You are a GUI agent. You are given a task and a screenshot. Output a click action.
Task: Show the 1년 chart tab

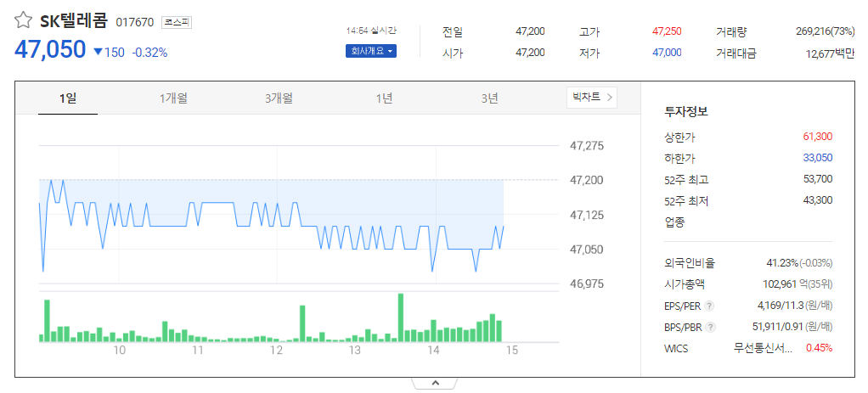coord(384,98)
